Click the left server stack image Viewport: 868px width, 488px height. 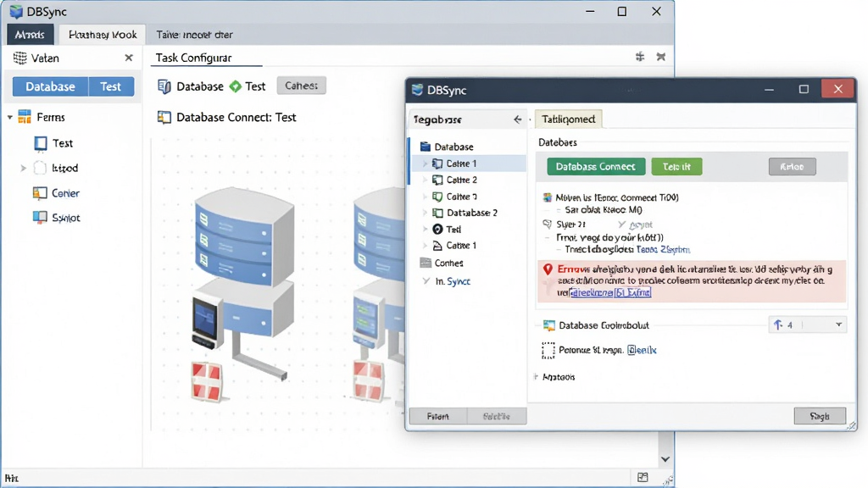click(243, 236)
